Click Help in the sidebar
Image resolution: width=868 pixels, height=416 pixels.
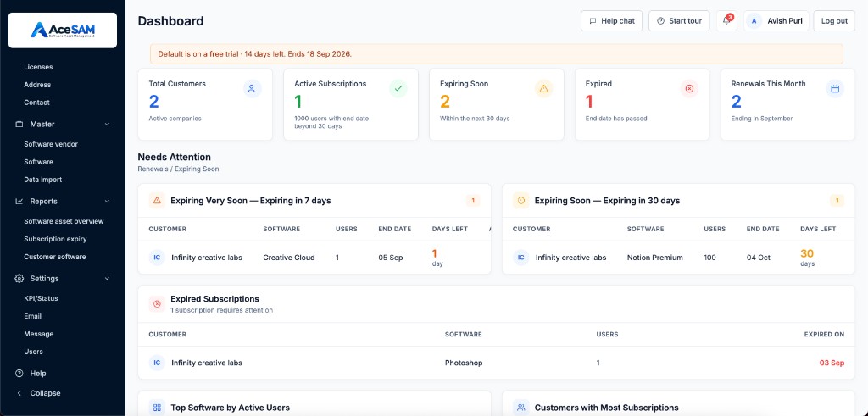pyautogui.click(x=38, y=374)
